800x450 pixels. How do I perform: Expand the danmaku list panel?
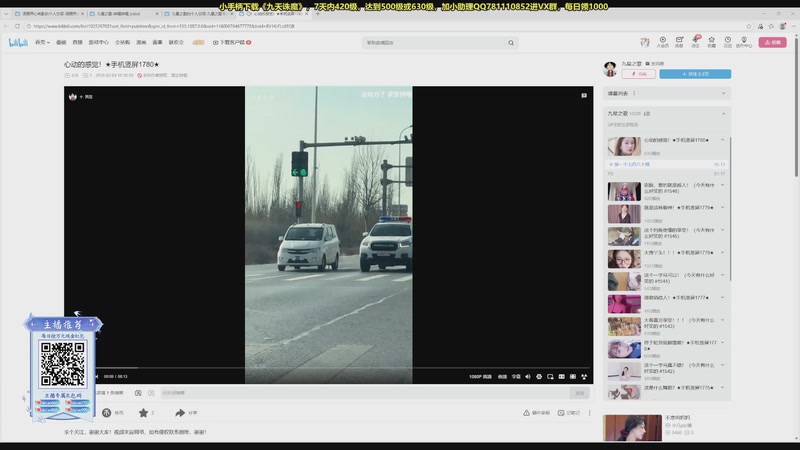tap(724, 93)
